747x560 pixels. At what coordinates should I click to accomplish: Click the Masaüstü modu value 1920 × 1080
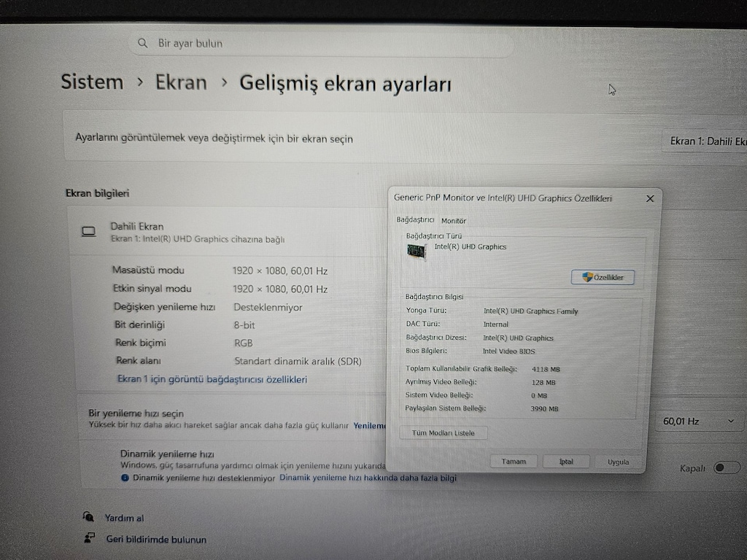point(280,271)
